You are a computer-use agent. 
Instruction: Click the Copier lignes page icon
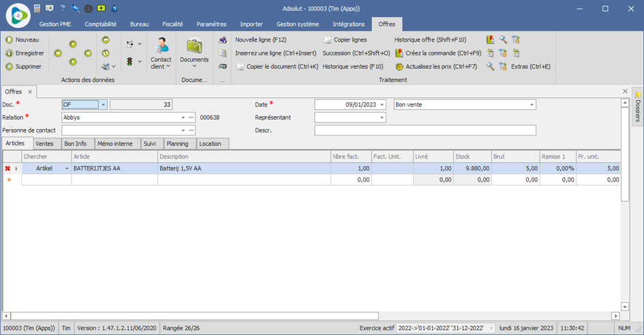pos(327,40)
